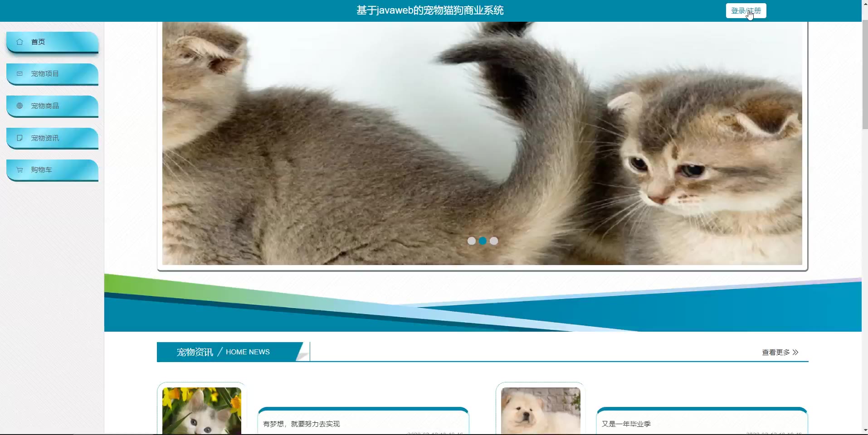Open the 购物车 sidebar item
Viewport: 868px width, 435px height.
coord(53,170)
